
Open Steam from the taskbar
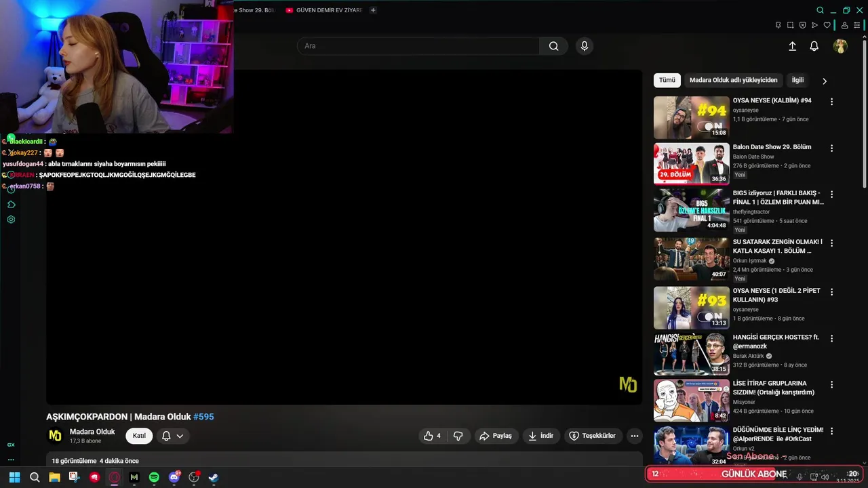(x=213, y=477)
